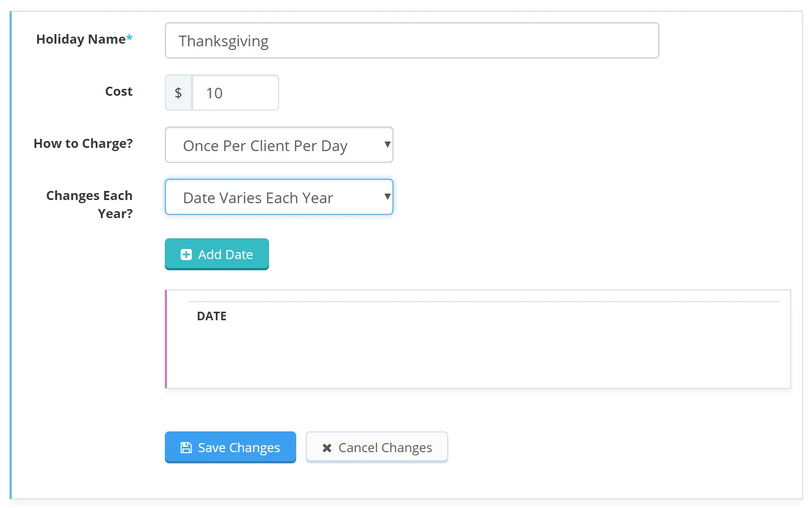Screen dimensions: 812x508
Task: Click the dollar sign currency addon
Action: pos(179,93)
